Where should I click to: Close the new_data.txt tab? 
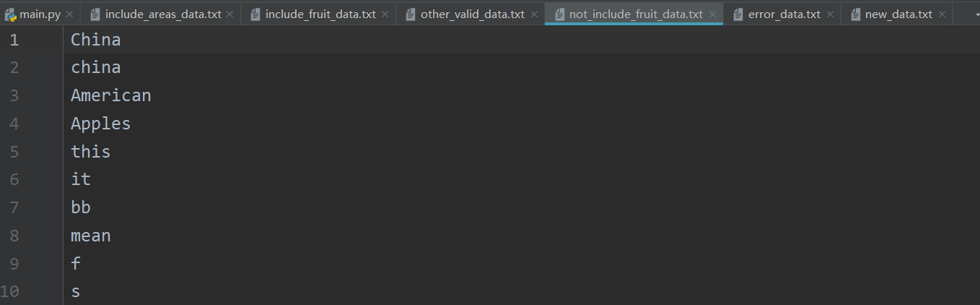[x=941, y=14]
